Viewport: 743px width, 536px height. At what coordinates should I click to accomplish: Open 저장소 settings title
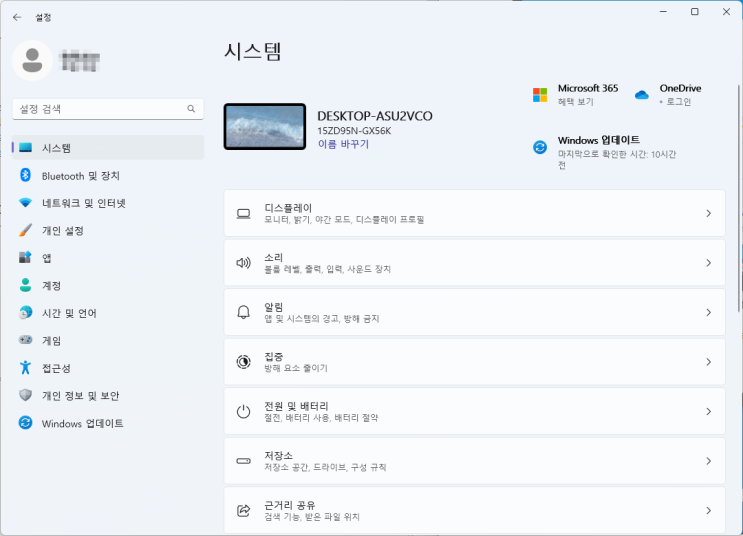point(279,455)
